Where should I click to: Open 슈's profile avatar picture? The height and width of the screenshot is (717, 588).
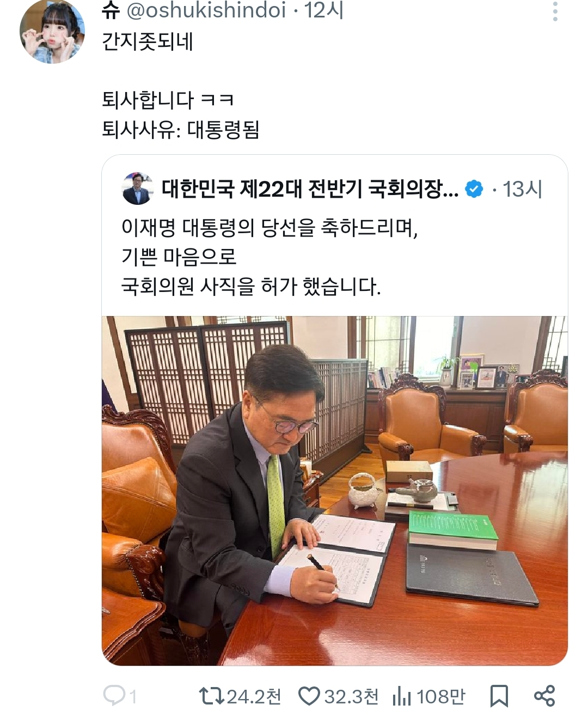[x=52, y=31]
